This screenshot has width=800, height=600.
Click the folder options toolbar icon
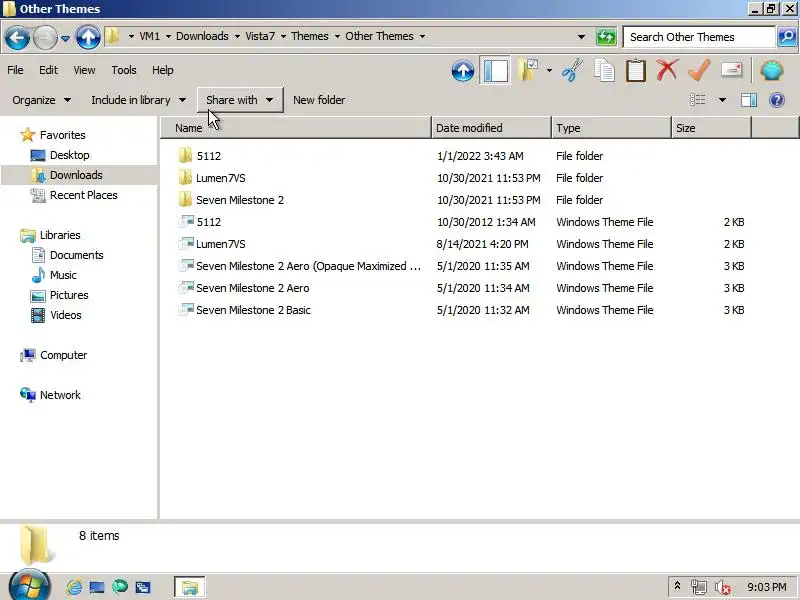pos(528,70)
